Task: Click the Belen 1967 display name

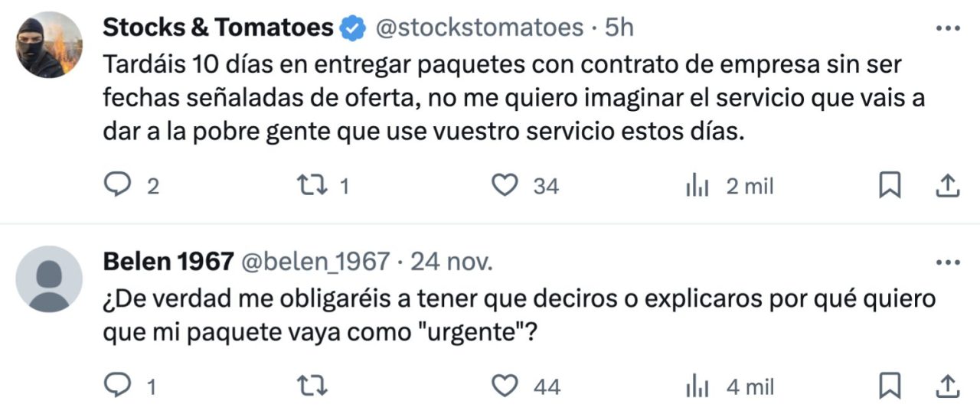Action: pos(168,262)
